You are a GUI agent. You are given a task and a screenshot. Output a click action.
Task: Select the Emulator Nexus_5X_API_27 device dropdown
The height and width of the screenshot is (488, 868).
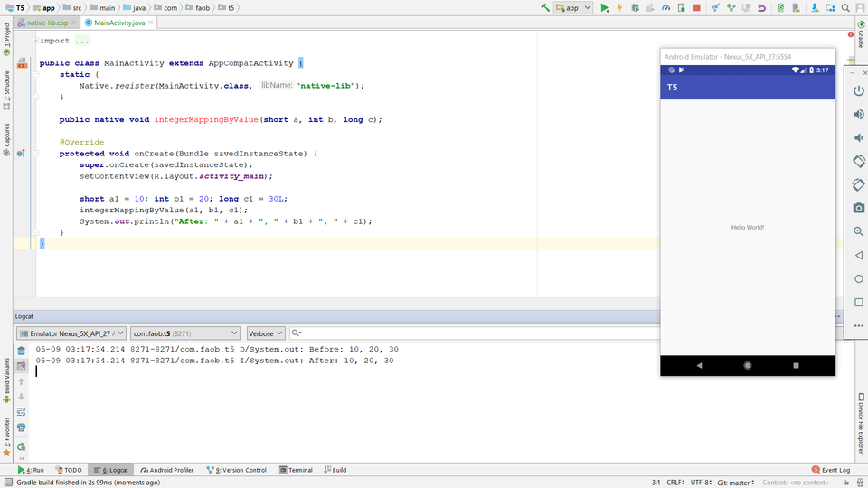point(71,333)
